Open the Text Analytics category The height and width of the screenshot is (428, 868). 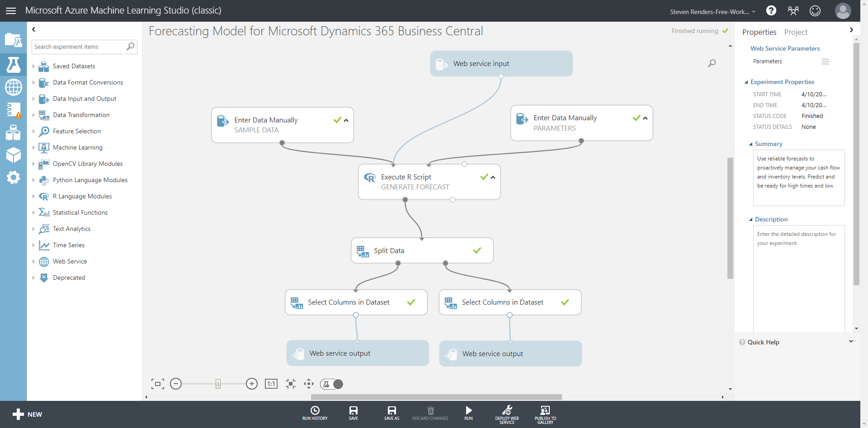tap(71, 229)
